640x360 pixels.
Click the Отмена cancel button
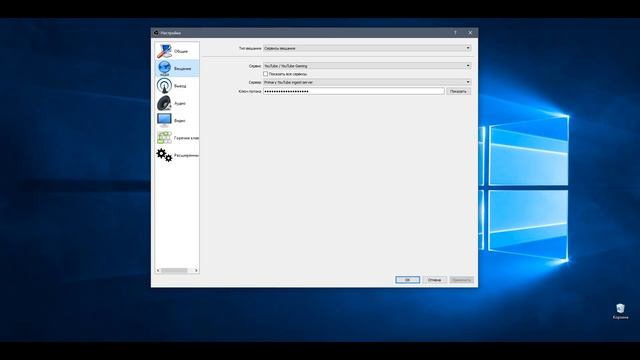[x=434, y=280]
